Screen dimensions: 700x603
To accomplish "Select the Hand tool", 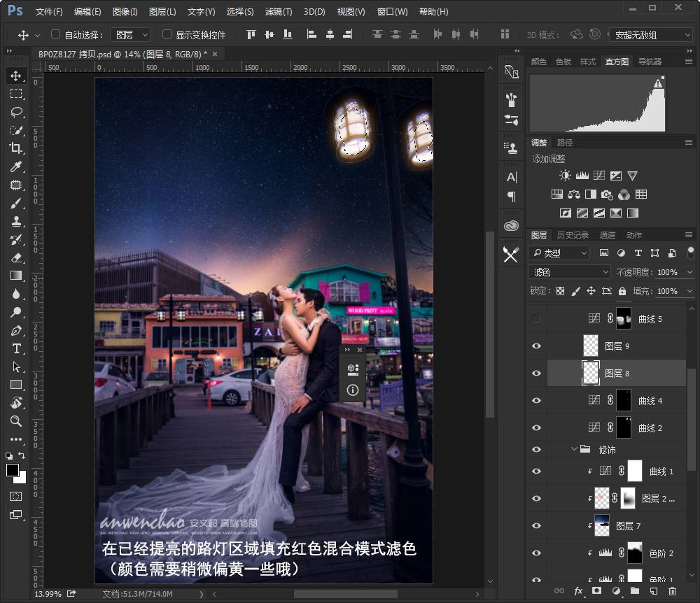I will pyautogui.click(x=16, y=403).
